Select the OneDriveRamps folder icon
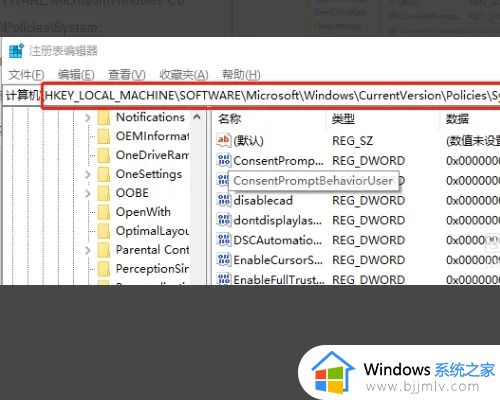This screenshot has width=500, height=400. point(104,155)
